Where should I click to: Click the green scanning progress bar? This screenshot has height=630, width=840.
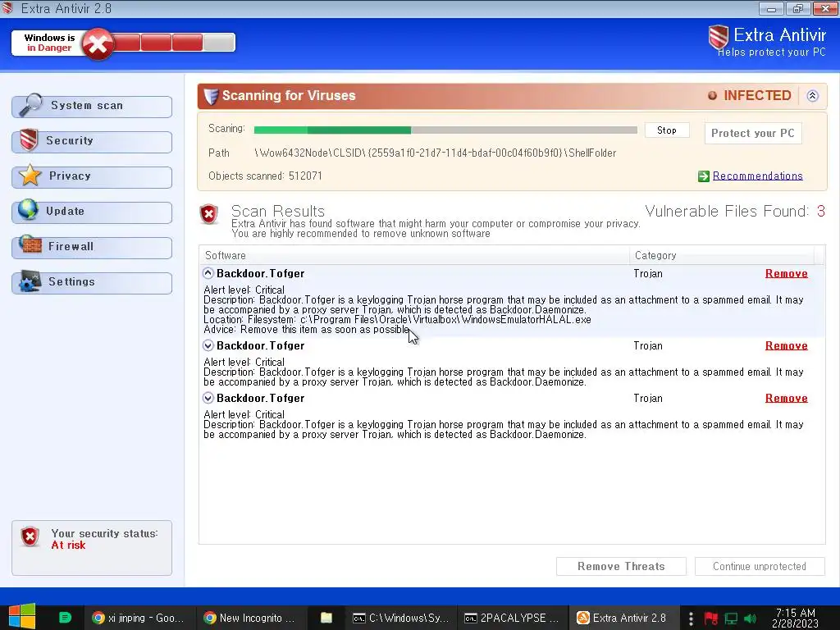pyautogui.click(x=445, y=130)
